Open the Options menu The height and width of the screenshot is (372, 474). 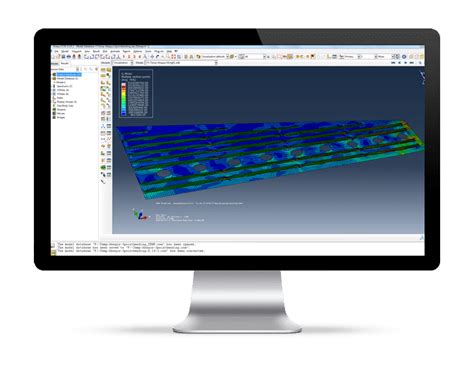pyautogui.click(x=138, y=51)
